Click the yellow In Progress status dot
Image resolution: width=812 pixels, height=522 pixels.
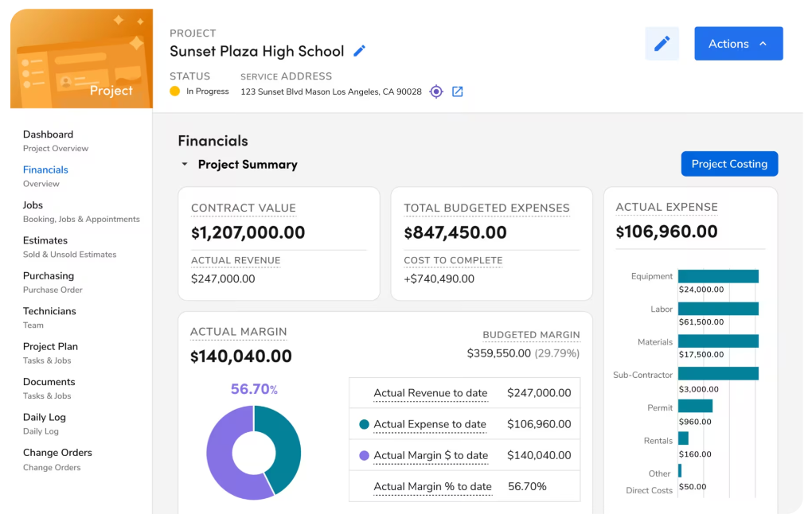tap(175, 92)
